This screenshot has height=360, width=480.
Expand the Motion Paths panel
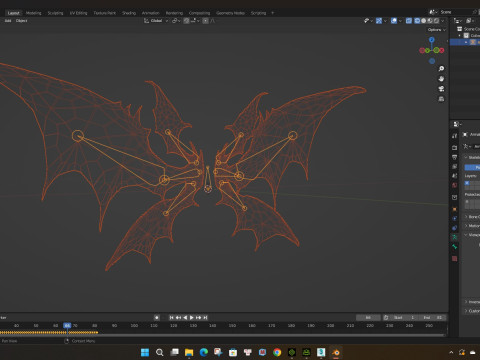point(472,226)
